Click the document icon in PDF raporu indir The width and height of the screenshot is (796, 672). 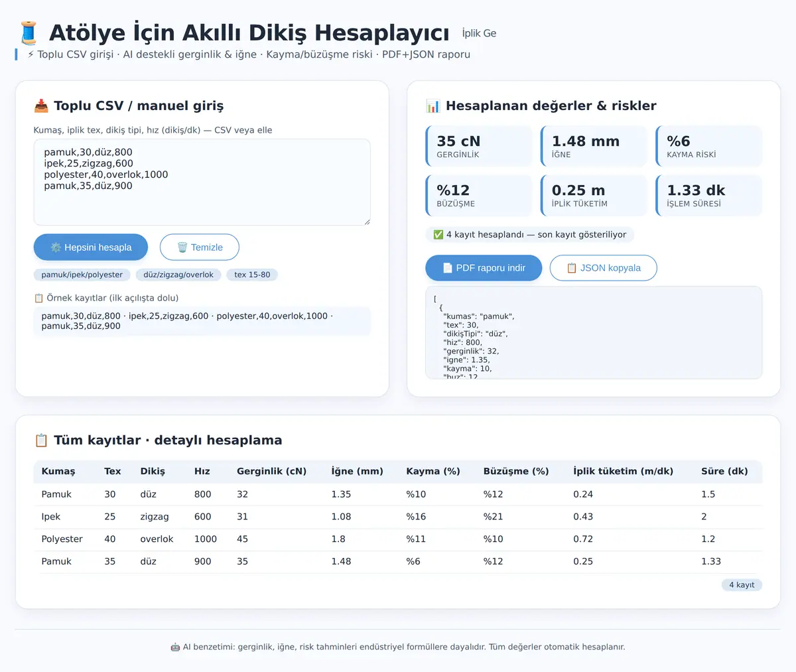pos(448,268)
